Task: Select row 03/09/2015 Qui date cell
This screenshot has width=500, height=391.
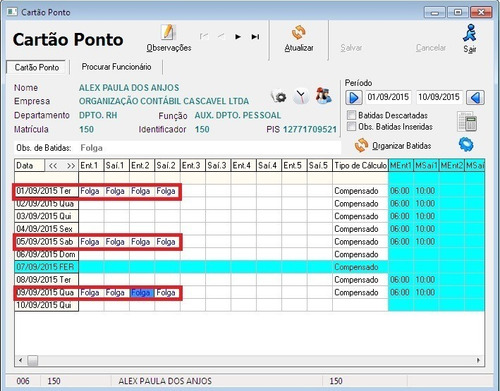Action: (x=46, y=216)
